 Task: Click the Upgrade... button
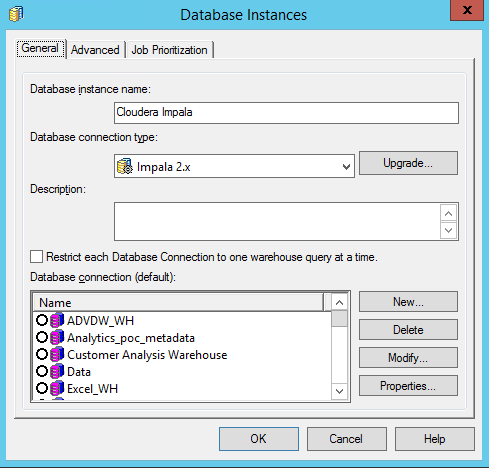tap(408, 163)
